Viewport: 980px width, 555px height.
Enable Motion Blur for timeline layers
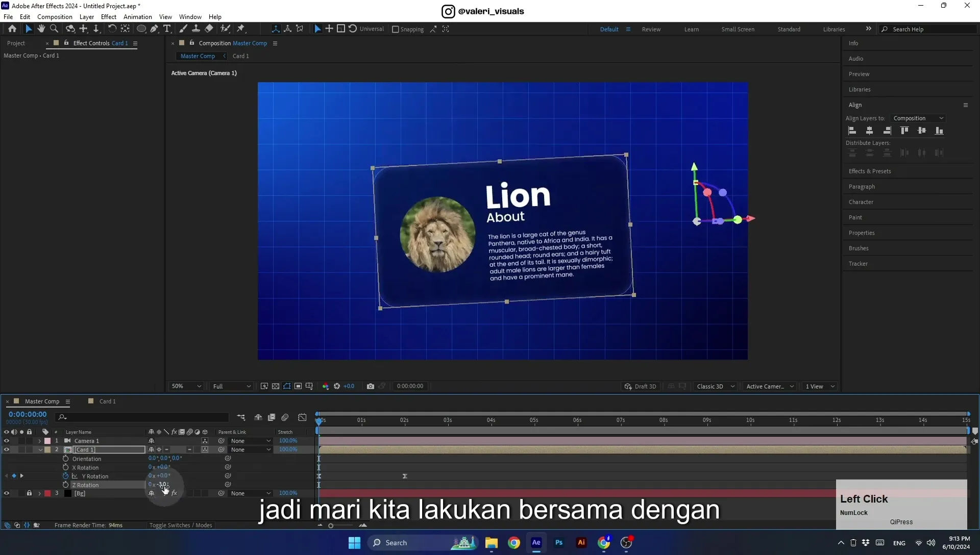(x=285, y=417)
